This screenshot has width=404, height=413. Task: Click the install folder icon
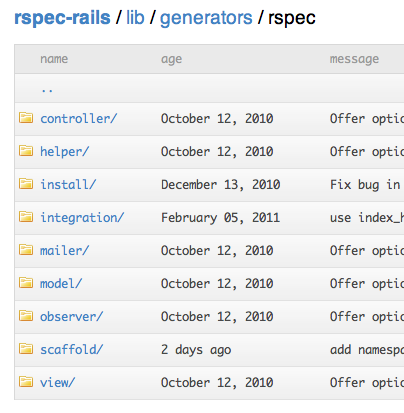point(26,184)
